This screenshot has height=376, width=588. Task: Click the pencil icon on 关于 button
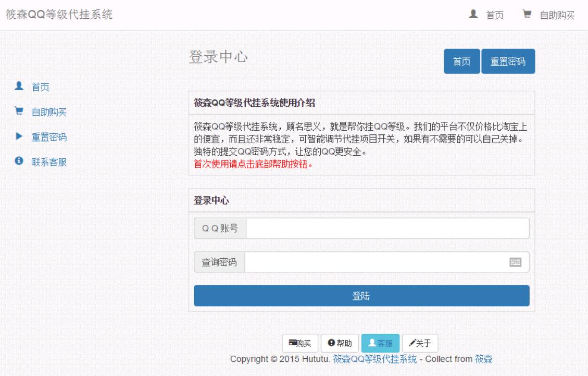pos(412,343)
